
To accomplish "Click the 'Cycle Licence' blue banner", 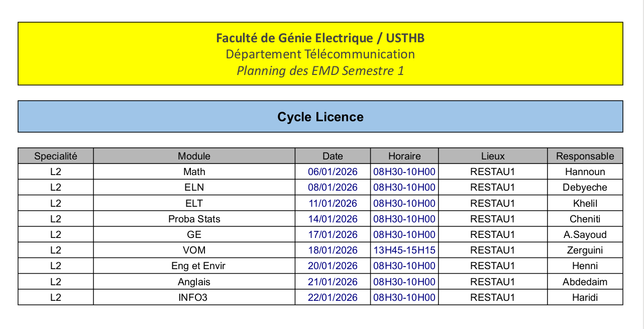I will [x=320, y=117].
